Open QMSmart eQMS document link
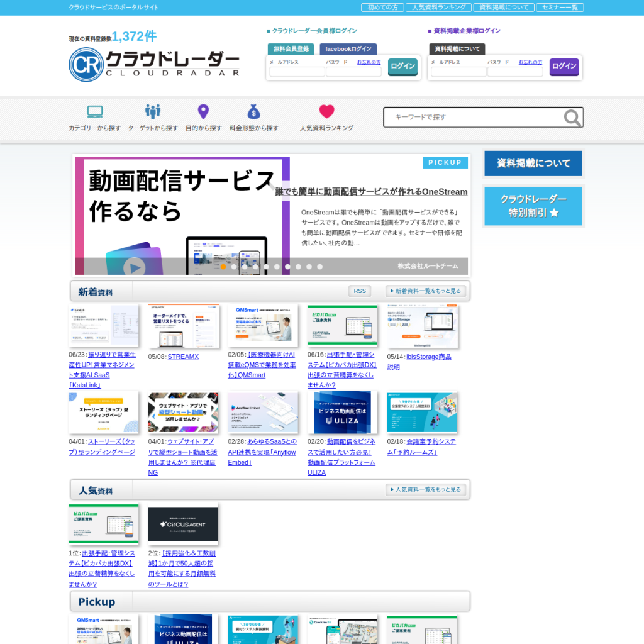 pos(262,365)
